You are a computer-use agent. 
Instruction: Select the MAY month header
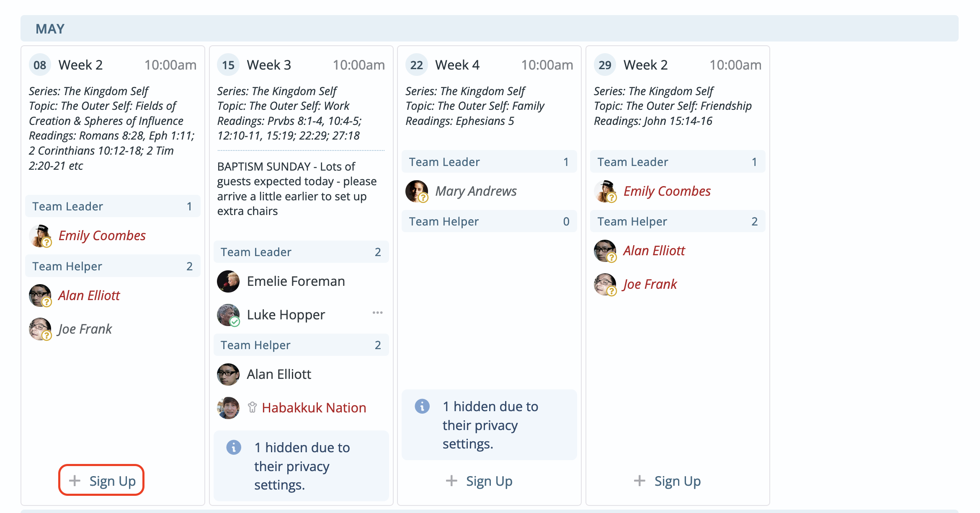(50, 28)
